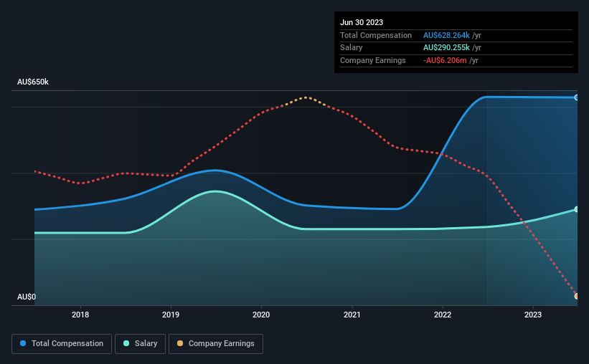
Task: Toggle the Salary legend button
Action: [140, 344]
